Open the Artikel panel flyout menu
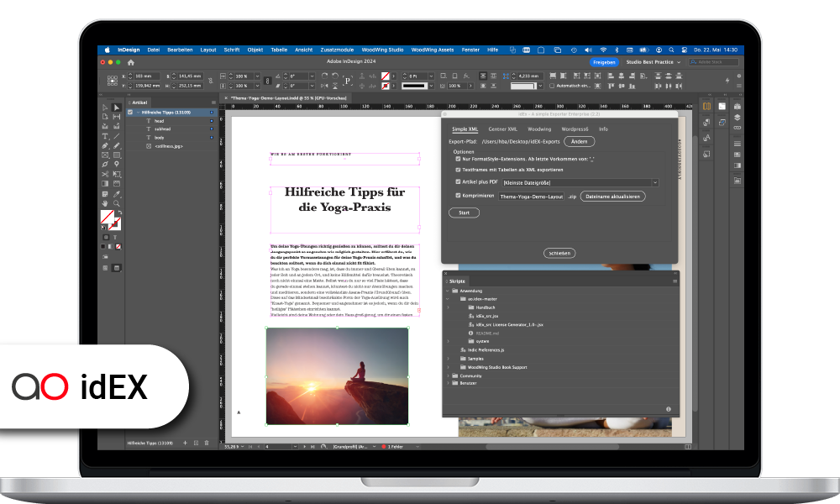This screenshot has width=840, height=504. point(213,102)
